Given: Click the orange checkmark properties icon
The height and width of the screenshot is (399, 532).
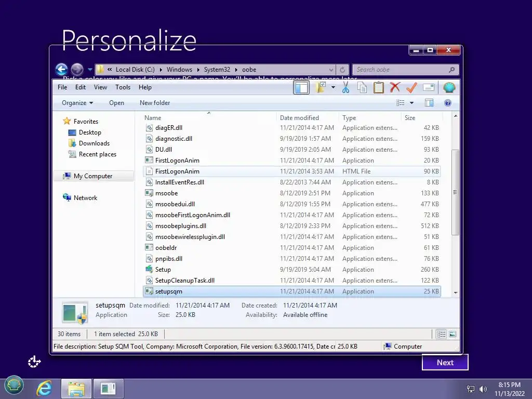Looking at the screenshot, I should pos(411,87).
